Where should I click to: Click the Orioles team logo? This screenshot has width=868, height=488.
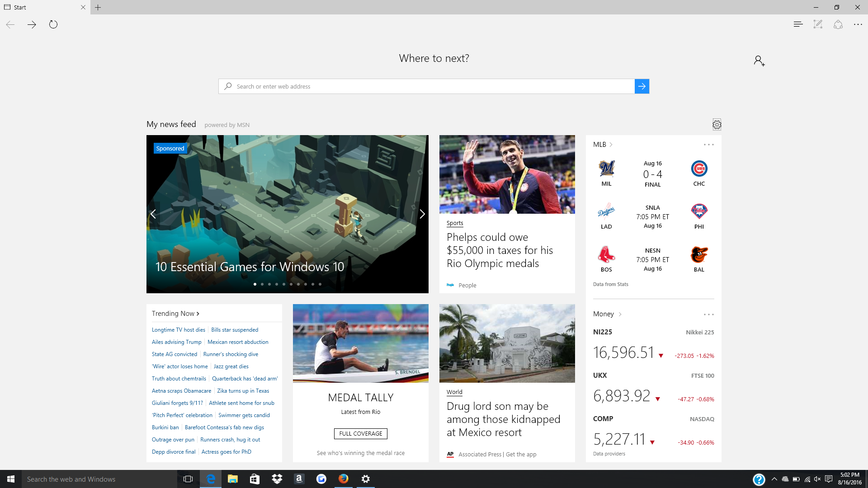coord(699,254)
